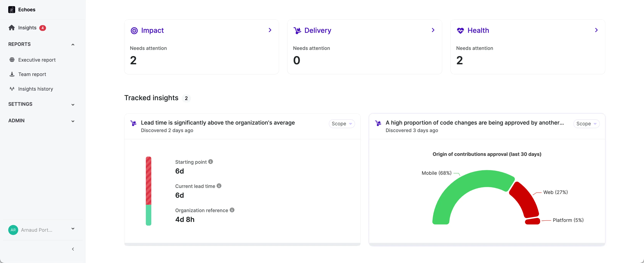Open the Delivery section link
This screenshot has height=263, width=644.
click(318, 30)
